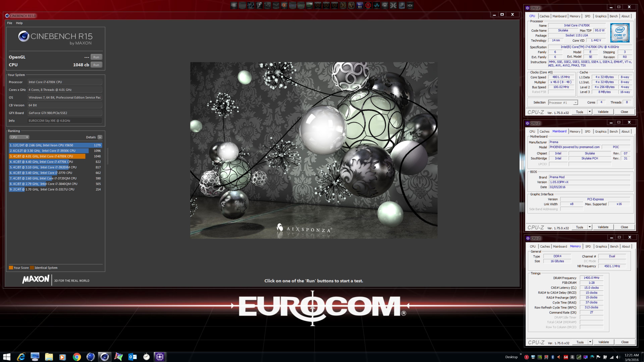
Task: Open the plain folder icon in top dock
Action: pos(242,5)
